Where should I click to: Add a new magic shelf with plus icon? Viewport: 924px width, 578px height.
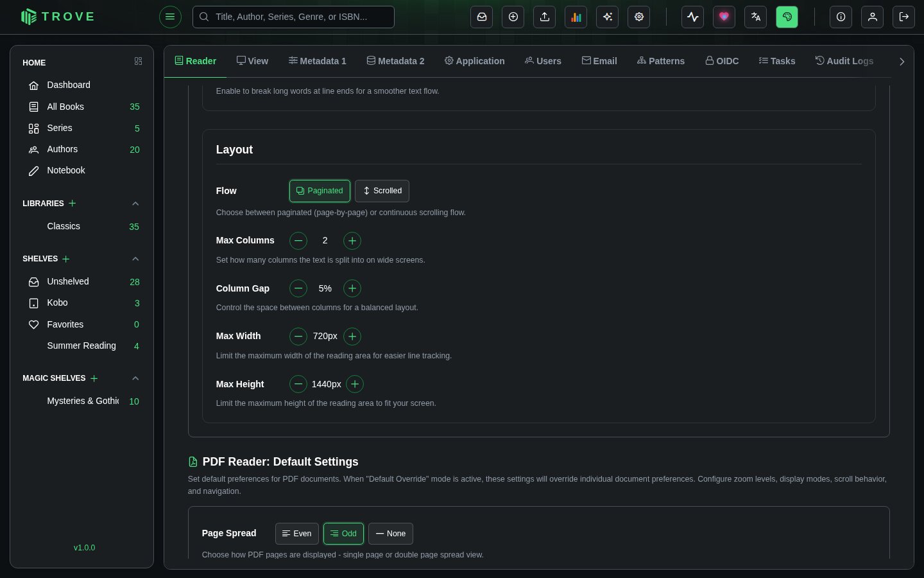click(x=94, y=378)
